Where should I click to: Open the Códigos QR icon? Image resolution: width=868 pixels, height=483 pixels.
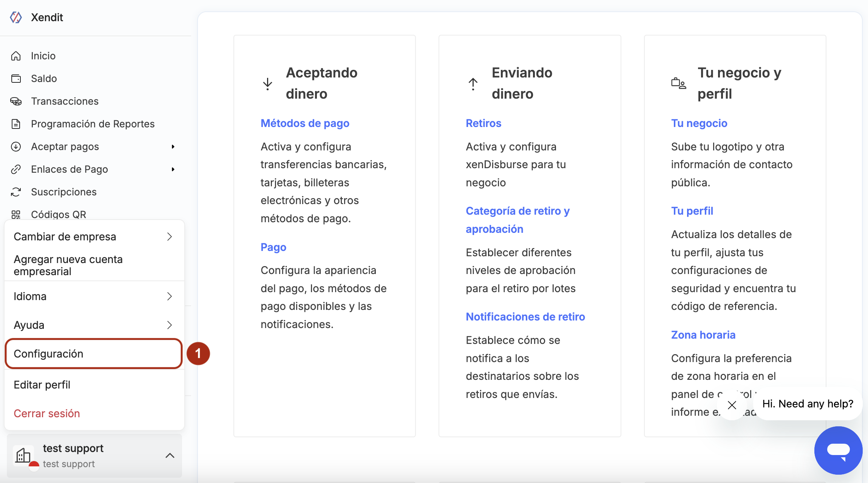pyautogui.click(x=16, y=215)
